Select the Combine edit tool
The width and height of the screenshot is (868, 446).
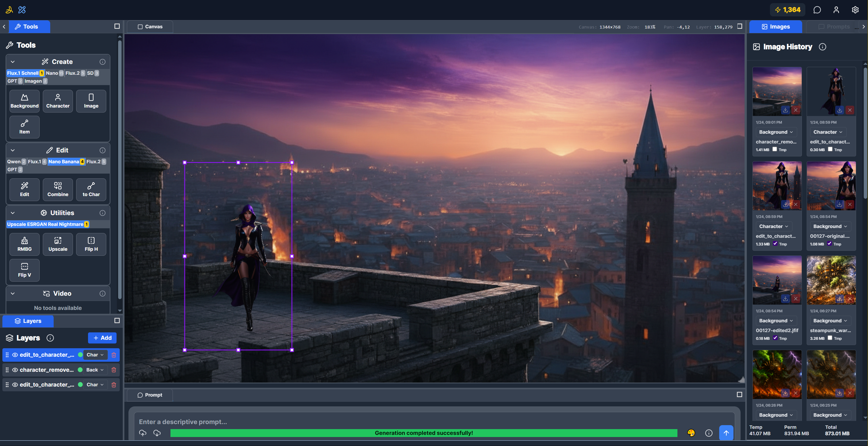click(58, 189)
